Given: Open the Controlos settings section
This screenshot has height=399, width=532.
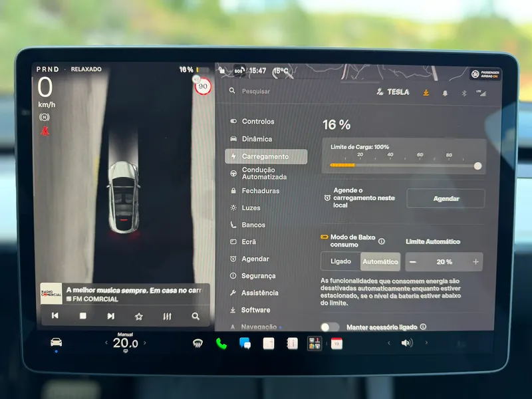Looking at the screenshot, I should (252, 121).
